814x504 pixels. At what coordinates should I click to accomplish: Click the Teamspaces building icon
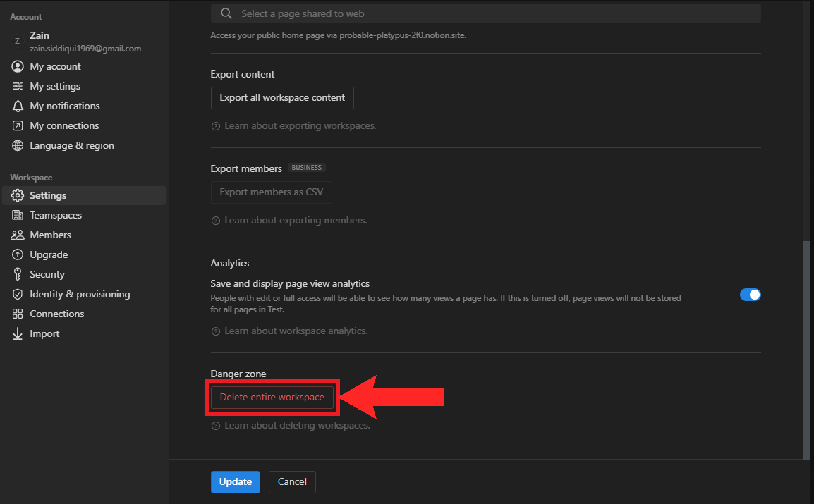pyautogui.click(x=18, y=215)
